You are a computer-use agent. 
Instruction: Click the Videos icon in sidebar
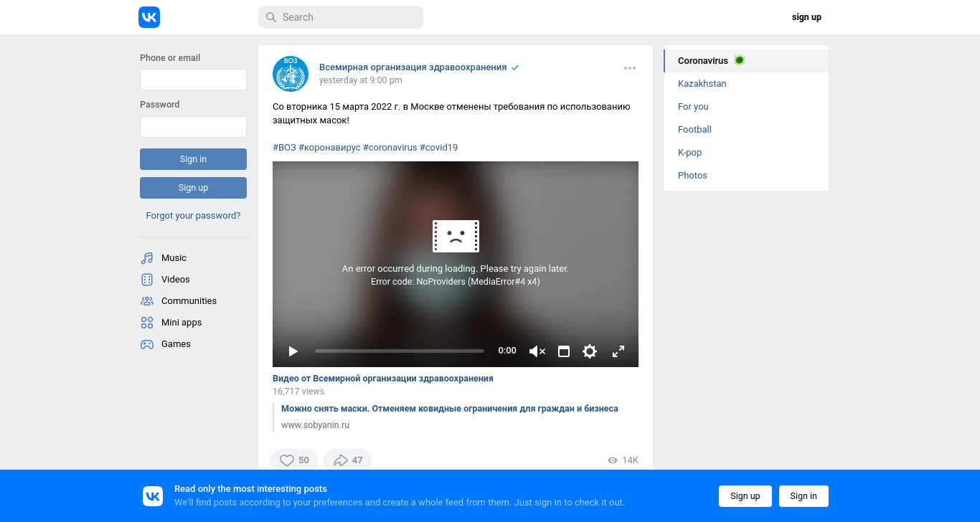(147, 280)
